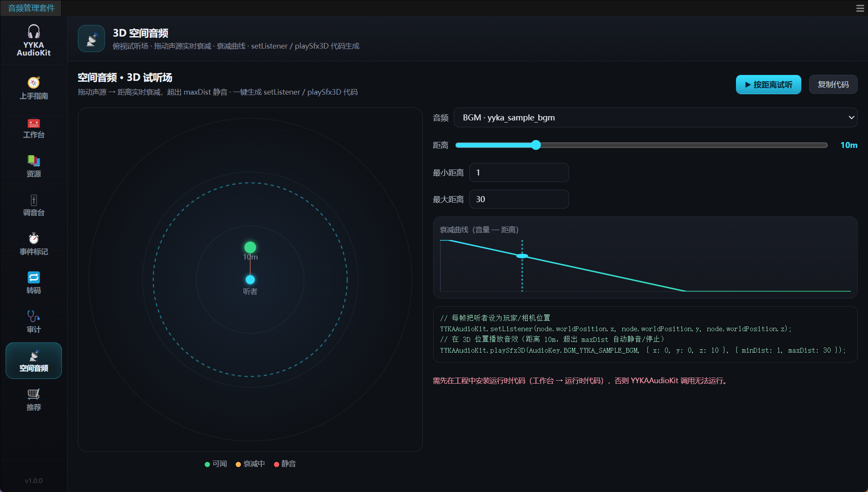Click the red runtime code warning text
868x492 pixels.
581,381
